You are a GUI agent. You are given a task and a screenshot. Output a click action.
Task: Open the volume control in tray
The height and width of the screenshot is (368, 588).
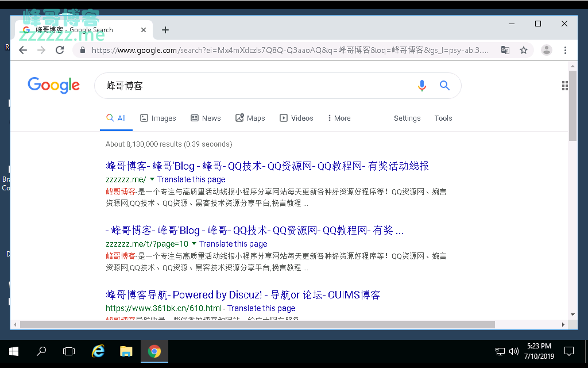[514, 351]
